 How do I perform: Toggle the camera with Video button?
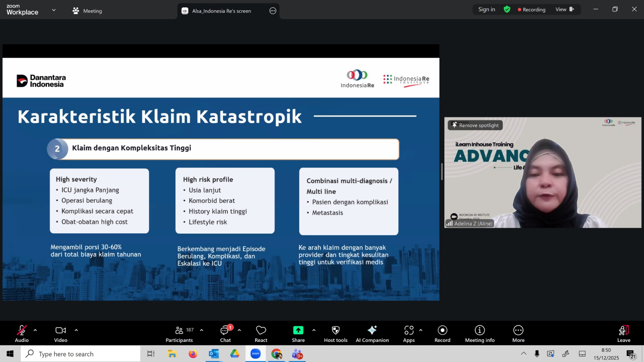[61, 333]
